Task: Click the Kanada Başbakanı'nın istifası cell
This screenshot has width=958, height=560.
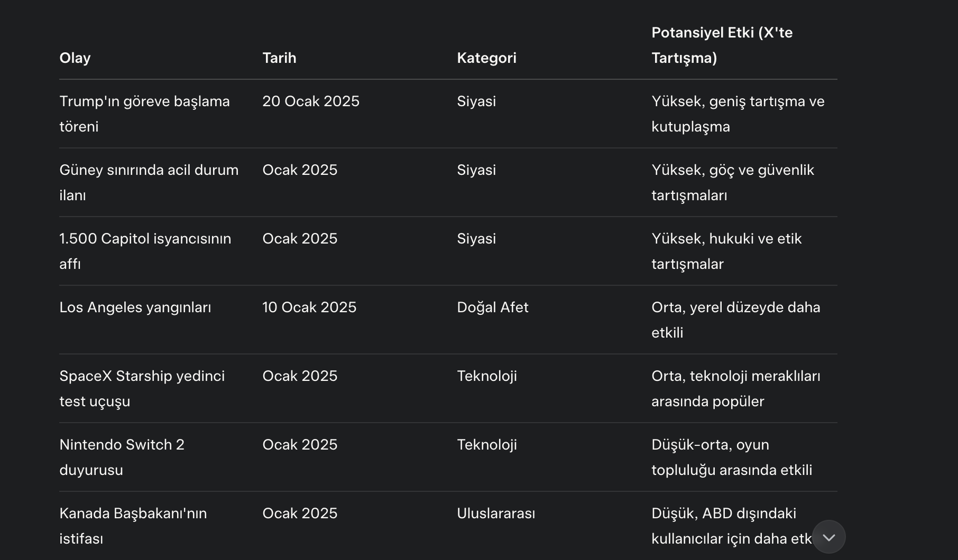Action: [133, 526]
